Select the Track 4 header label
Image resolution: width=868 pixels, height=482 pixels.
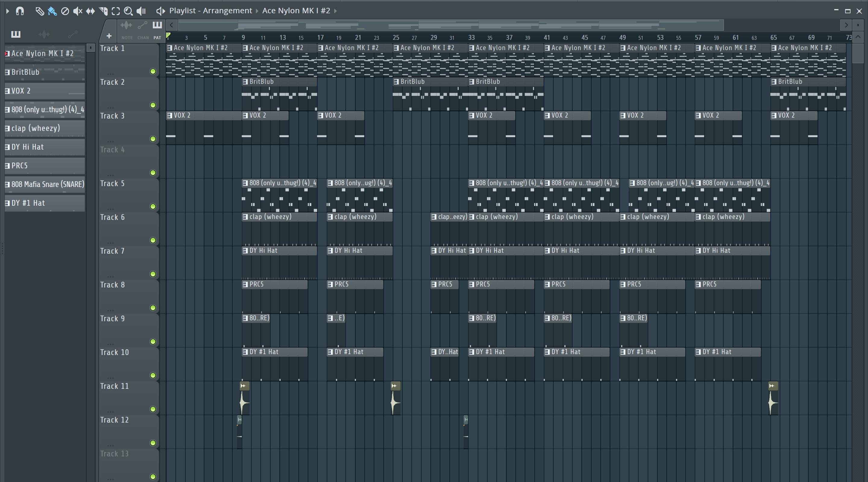(112, 150)
